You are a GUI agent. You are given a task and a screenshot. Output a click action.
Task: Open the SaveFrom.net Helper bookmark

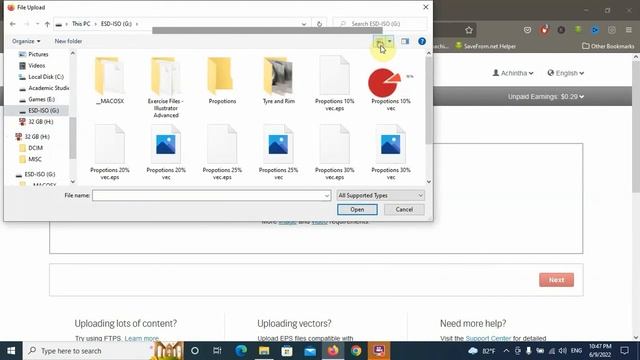tap(485, 46)
